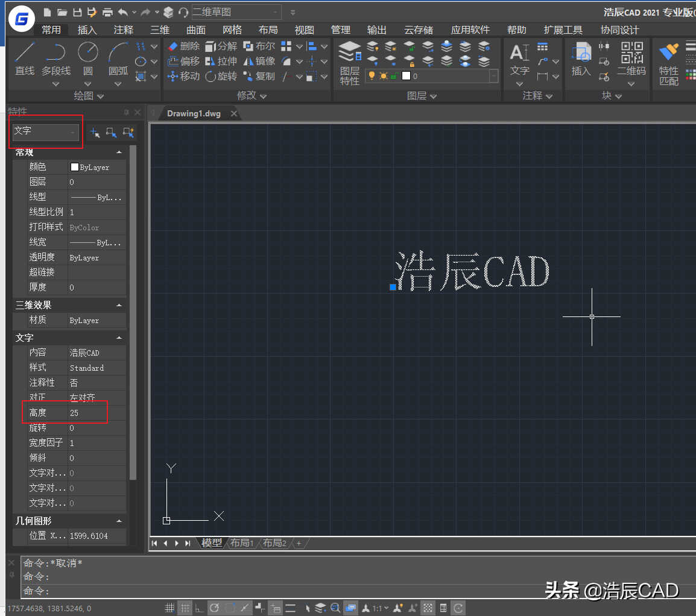Close the Drawing1.dwg tab
The height and width of the screenshot is (616, 696).
coord(234,113)
